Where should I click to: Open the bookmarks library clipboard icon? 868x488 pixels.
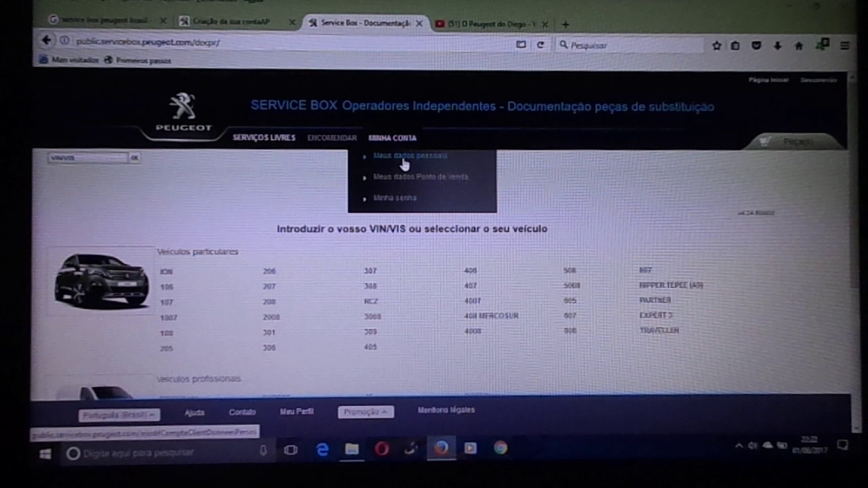pyautogui.click(x=735, y=45)
